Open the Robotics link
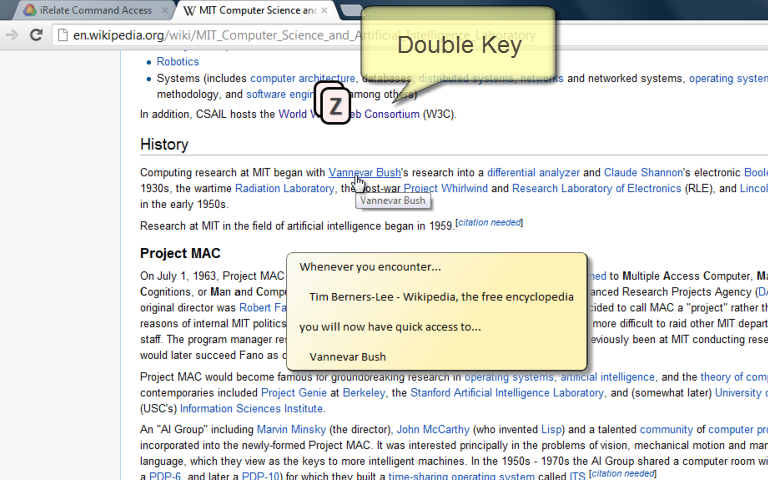The image size is (768, 480). pyautogui.click(x=178, y=62)
